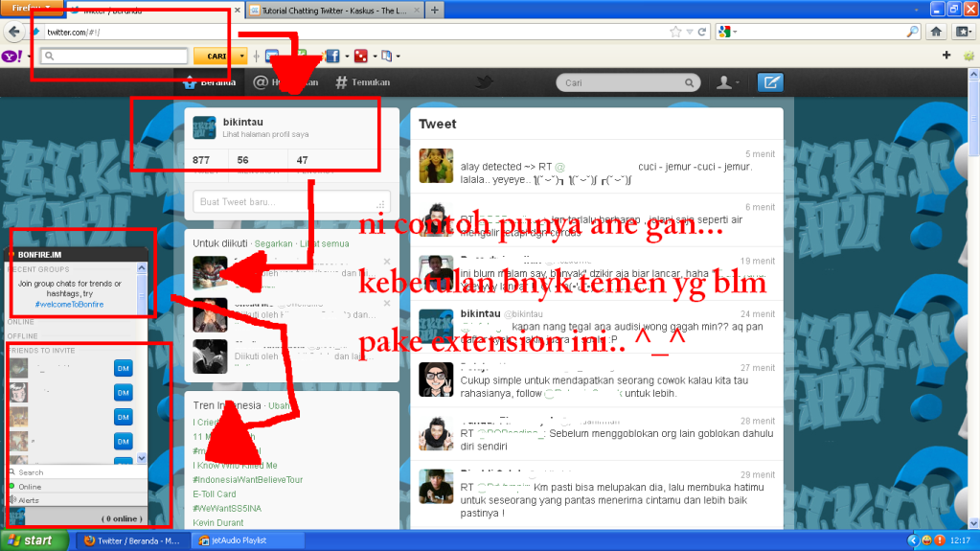Open the Firefox application menu
980x551 pixels.
click(32, 8)
